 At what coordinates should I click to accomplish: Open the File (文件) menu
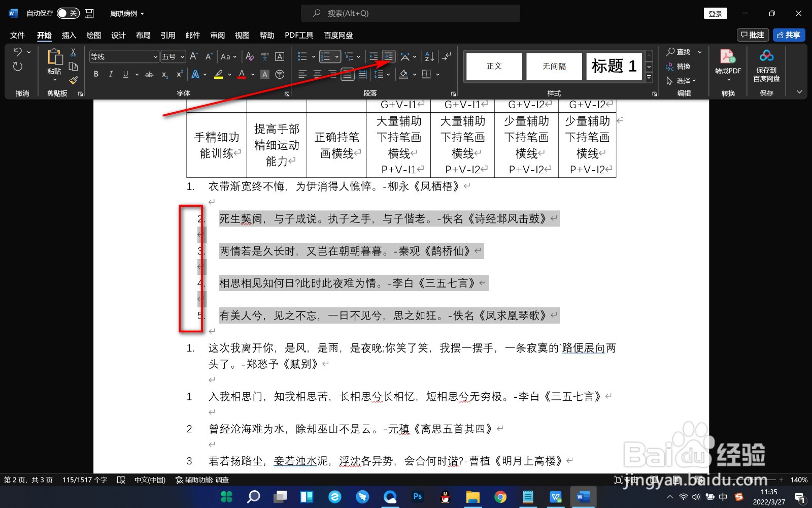tap(17, 35)
